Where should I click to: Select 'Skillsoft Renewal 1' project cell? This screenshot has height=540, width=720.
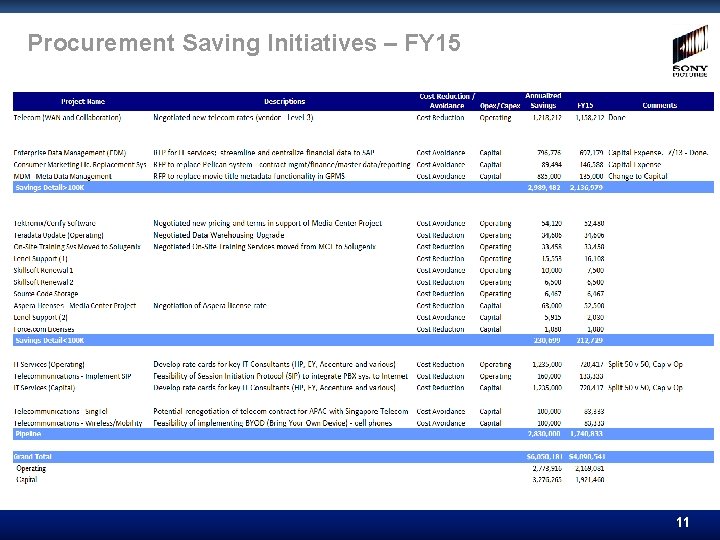click(x=44, y=270)
